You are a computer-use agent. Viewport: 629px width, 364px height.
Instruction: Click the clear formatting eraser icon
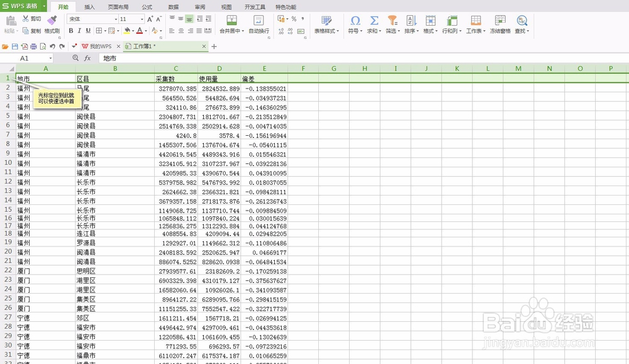pos(155,30)
